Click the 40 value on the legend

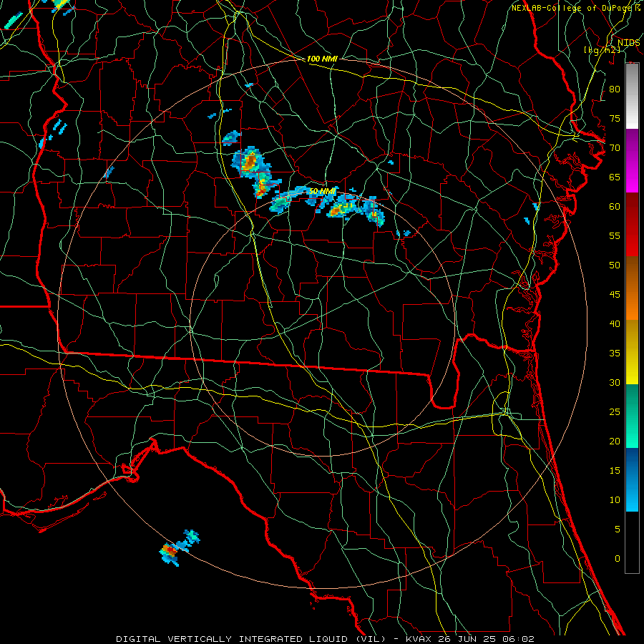pyautogui.click(x=615, y=323)
